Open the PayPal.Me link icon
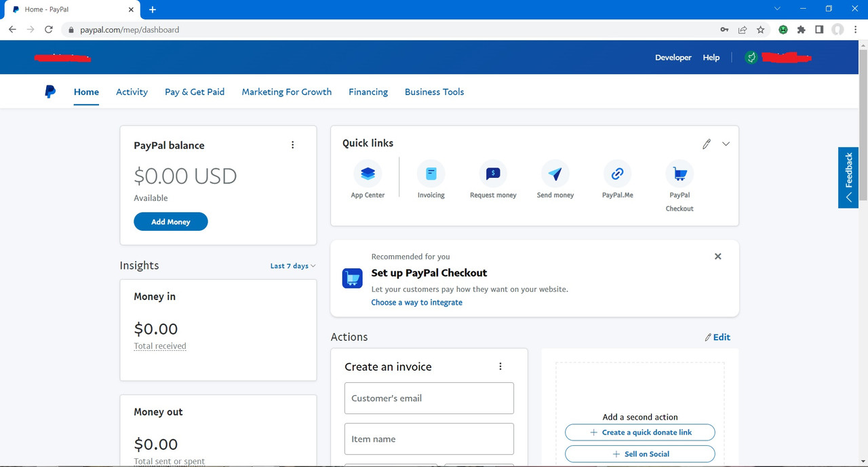Image resolution: width=868 pixels, height=467 pixels. coord(617,174)
